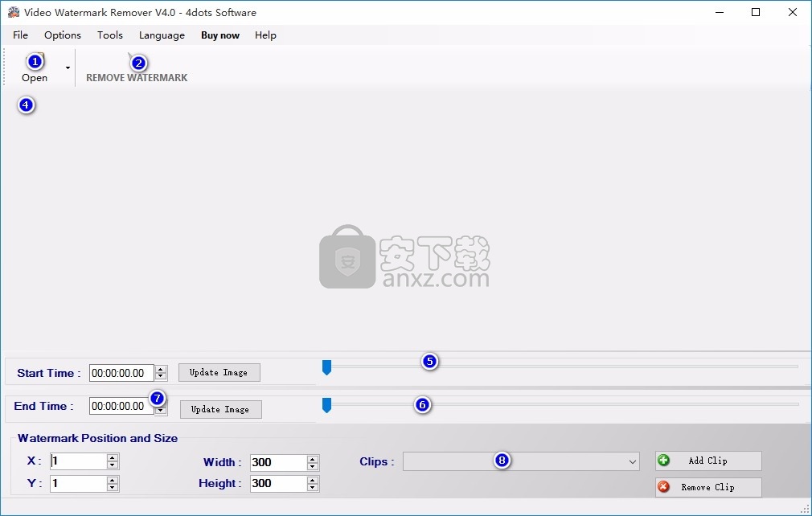Click the Y position input field

point(78,484)
